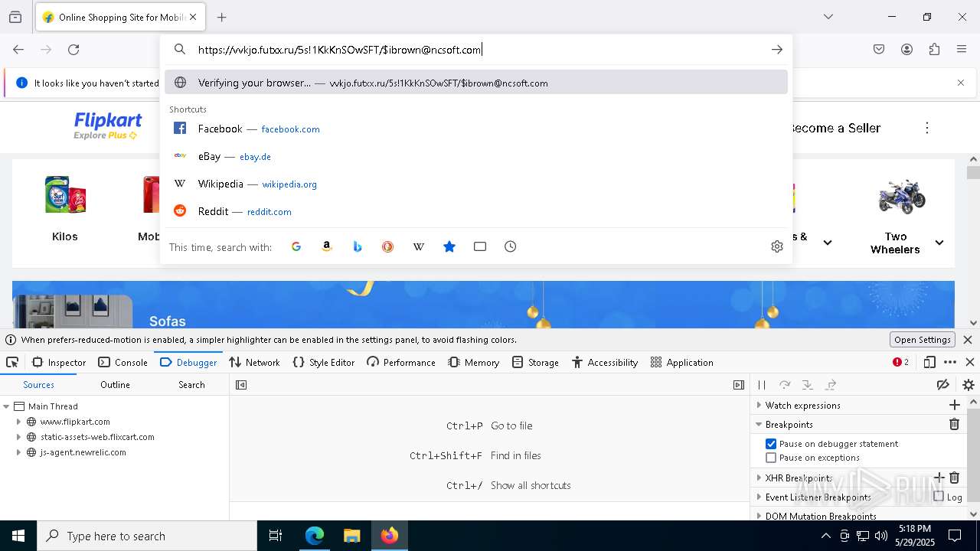The width and height of the screenshot is (980, 551).
Task: Search this time with DuckDuckGo icon
Action: [x=388, y=246]
